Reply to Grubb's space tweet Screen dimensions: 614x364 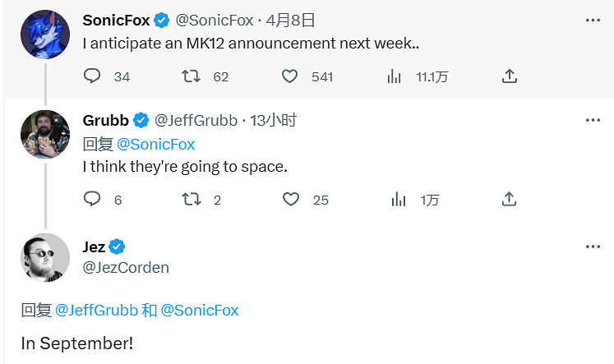pyautogui.click(x=93, y=199)
